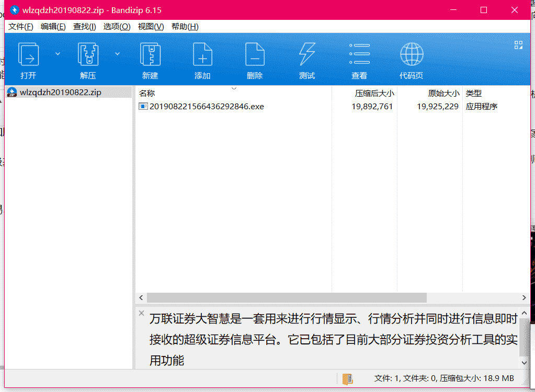
Task: Click the 代码页 (Code page) globe icon
Action: 412,54
